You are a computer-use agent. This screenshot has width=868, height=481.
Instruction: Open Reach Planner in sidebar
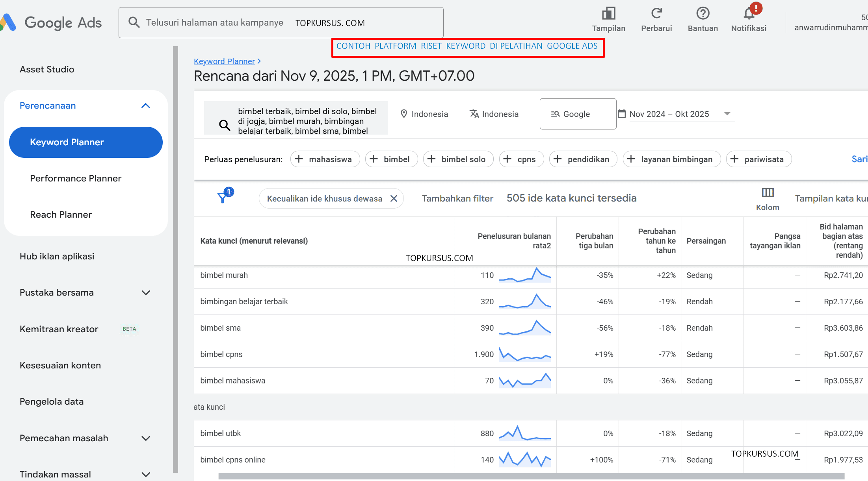tap(61, 215)
